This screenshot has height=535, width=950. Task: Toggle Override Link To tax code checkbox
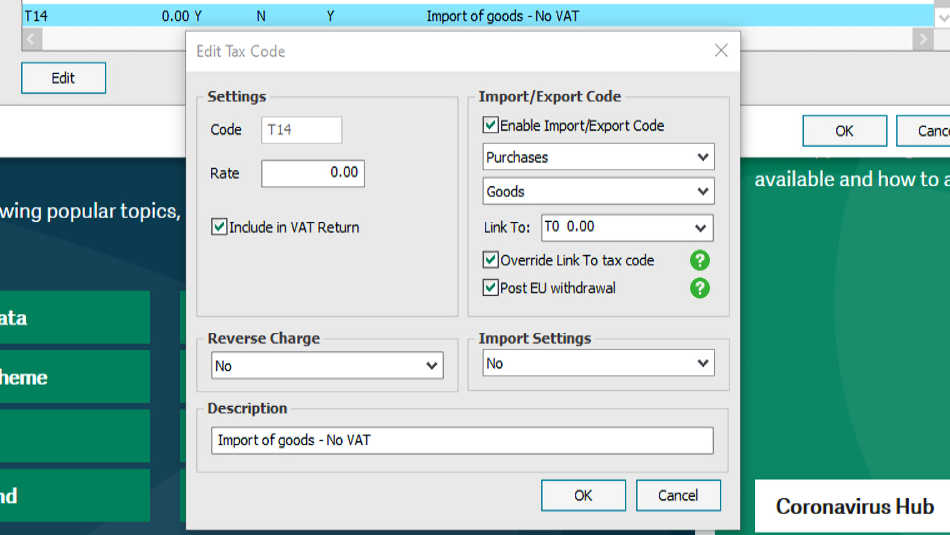(490, 260)
